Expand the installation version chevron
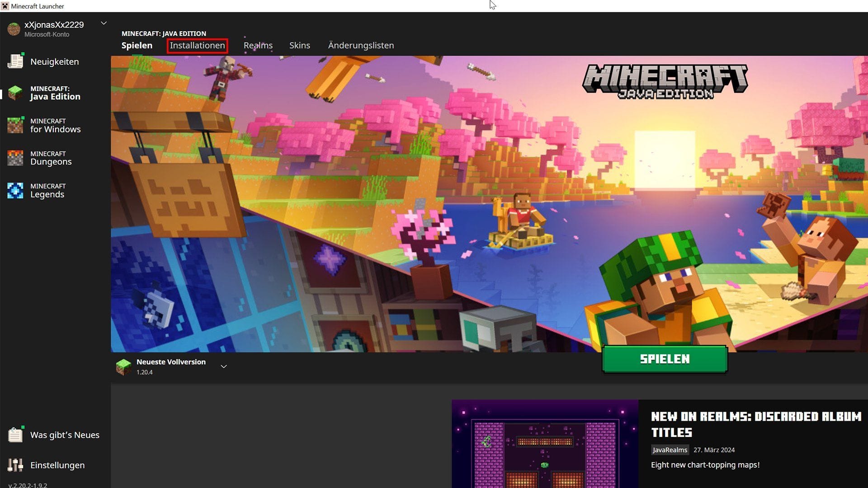Viewport: 868px width, 488px height. click(x=224, y=366)
